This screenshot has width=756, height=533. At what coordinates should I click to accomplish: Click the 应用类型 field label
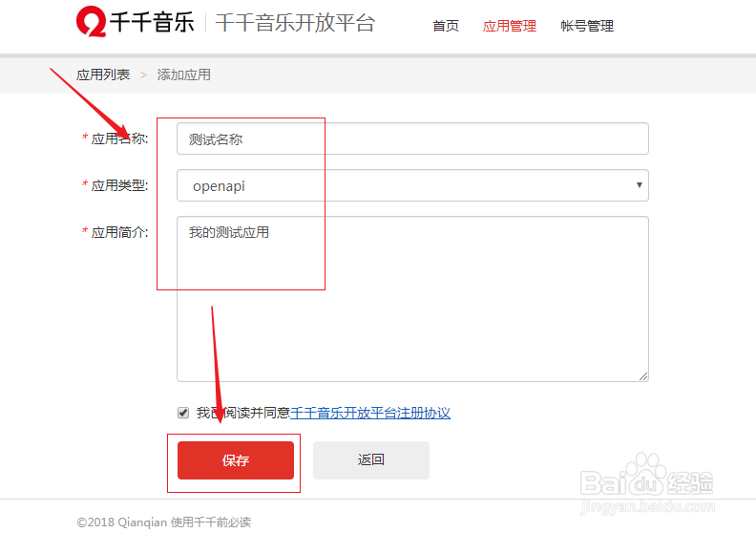[119, 185]
